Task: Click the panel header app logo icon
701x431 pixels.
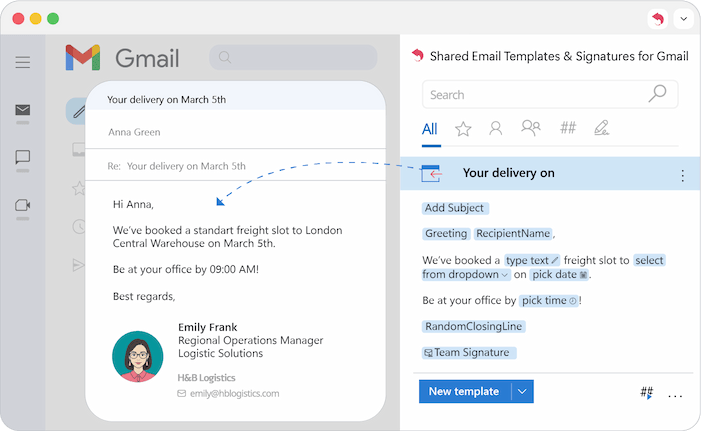Action: 418,55
